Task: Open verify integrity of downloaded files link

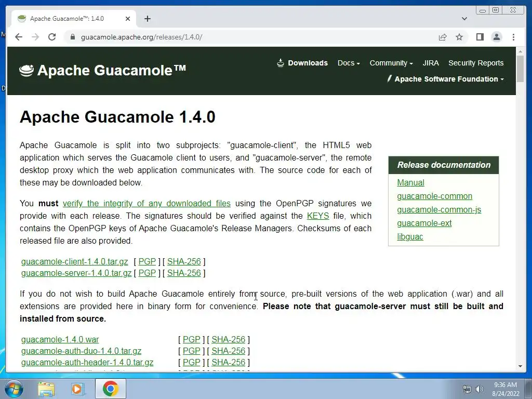Action: coord(147,204)
